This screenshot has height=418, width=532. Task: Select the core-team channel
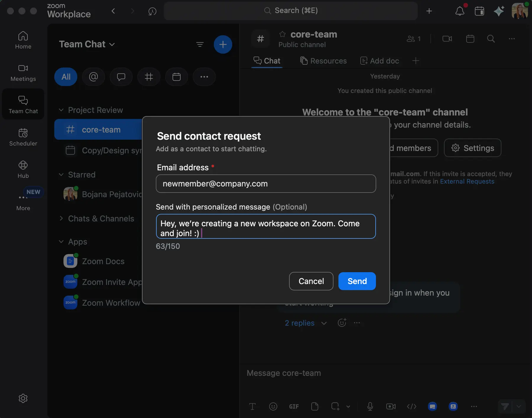pyautogui.click(x=98, y=130)
